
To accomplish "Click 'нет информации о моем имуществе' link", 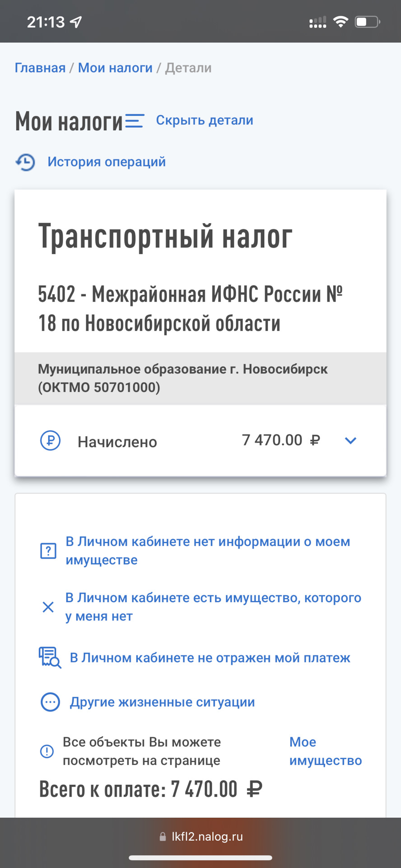I will tap(208, 551).
